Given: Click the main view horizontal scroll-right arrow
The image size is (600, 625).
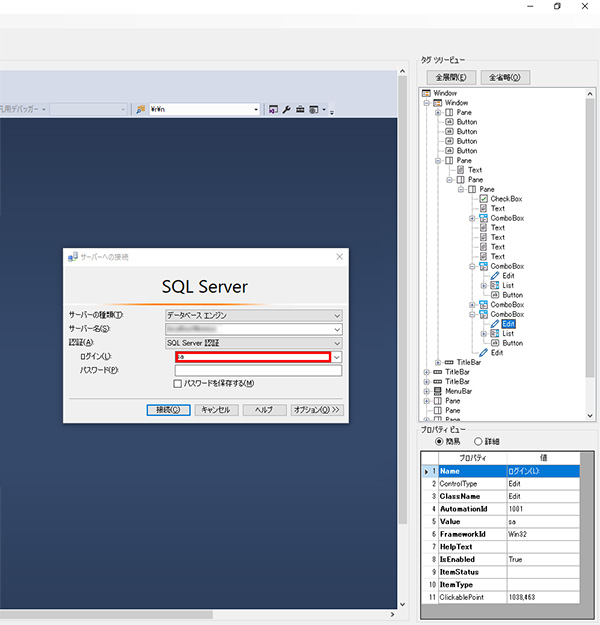Looking at the screenshot, I should click(392, 615).
